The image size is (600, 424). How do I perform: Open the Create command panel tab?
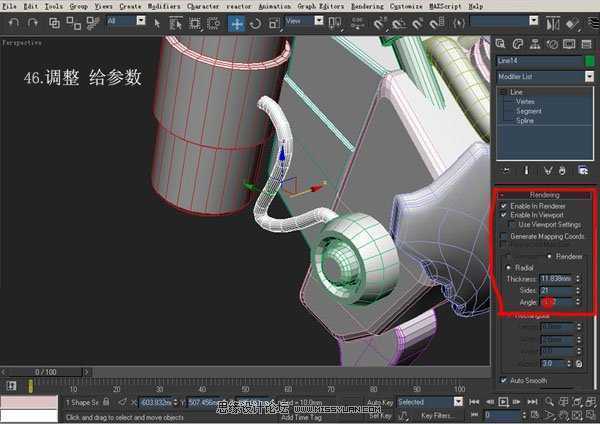pos(501,44)
